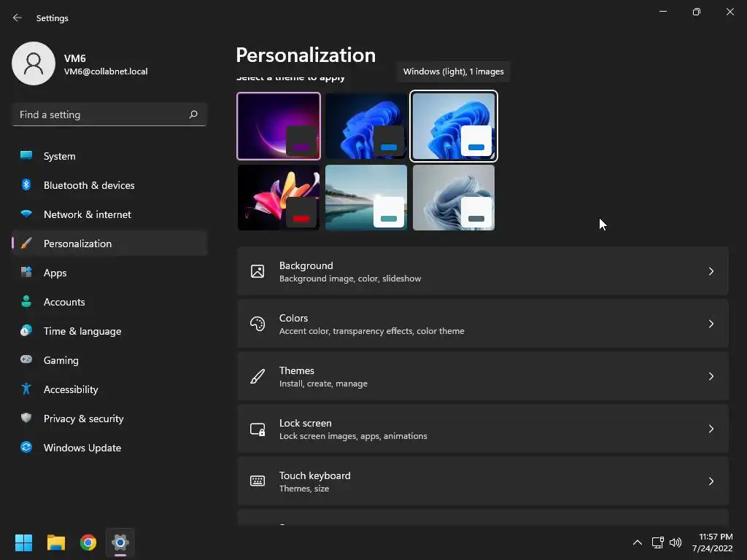Click the Gaming controller icon
This screenshot has height=560, width=747.
(26, 359)
